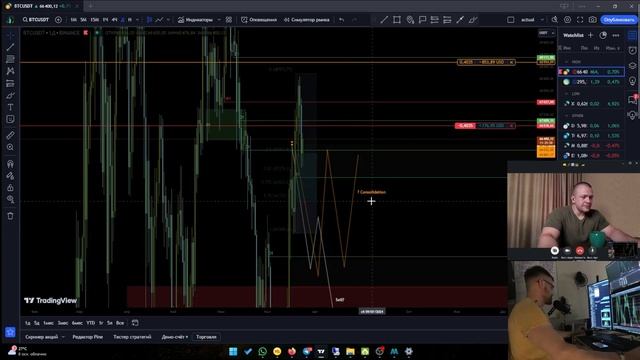Select the trend line tool in left sidebar
This screenshot has height=360, width=640.
[10, 47]
